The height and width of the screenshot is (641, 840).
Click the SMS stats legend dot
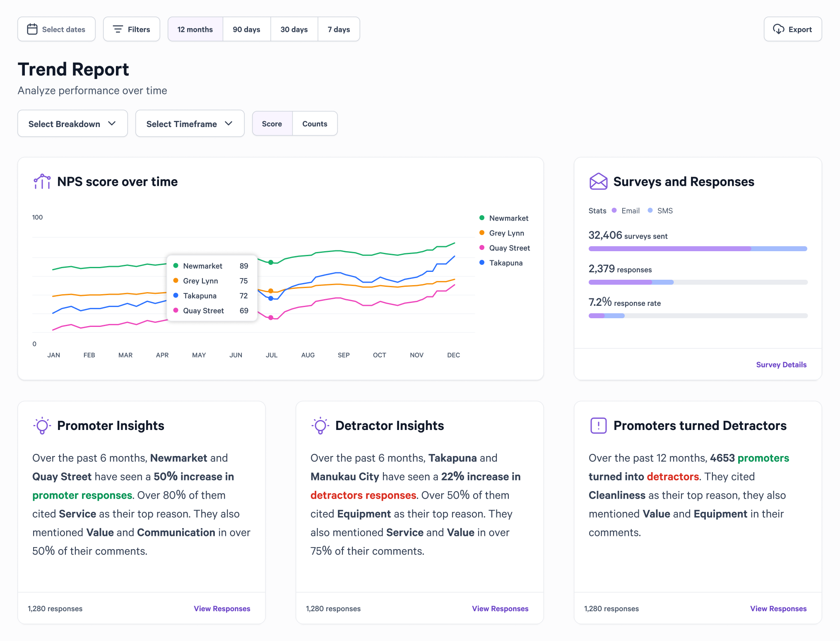pyautogui.click(x=650, y=210)
